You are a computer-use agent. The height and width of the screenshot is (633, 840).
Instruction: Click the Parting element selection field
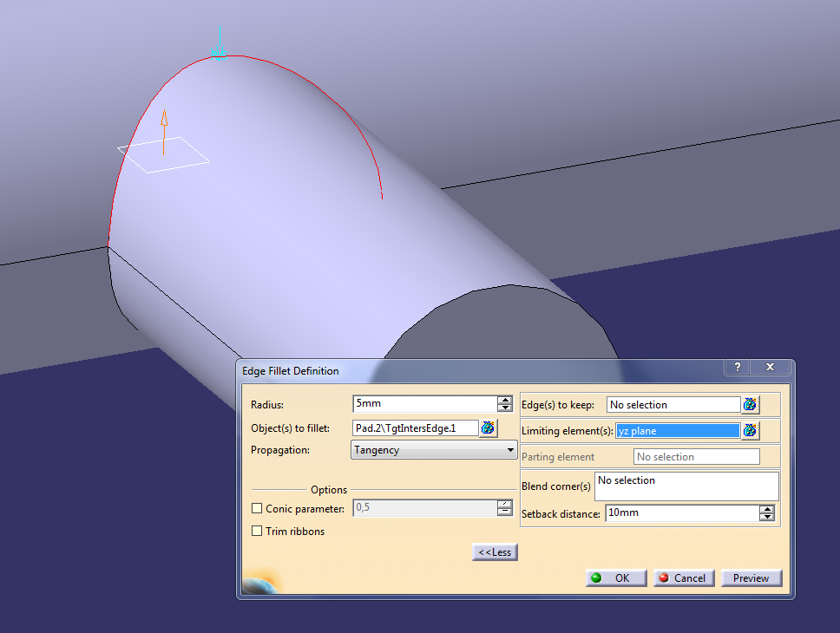pos(697,457)
